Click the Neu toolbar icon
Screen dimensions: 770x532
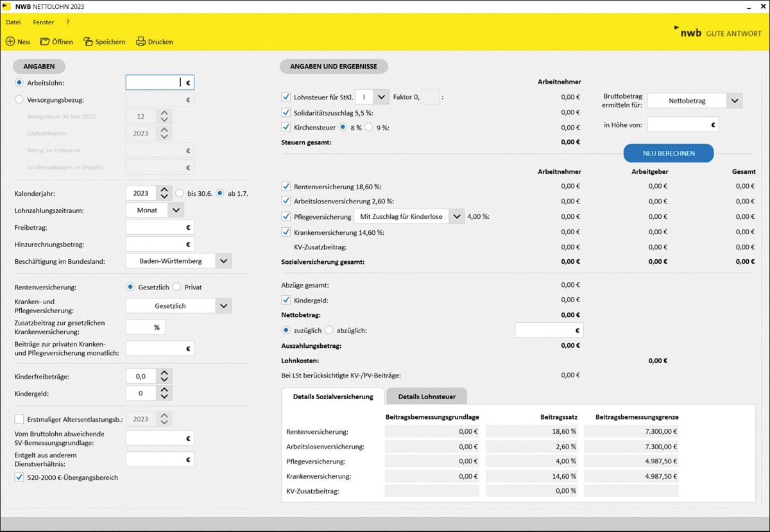click(10, 42)
